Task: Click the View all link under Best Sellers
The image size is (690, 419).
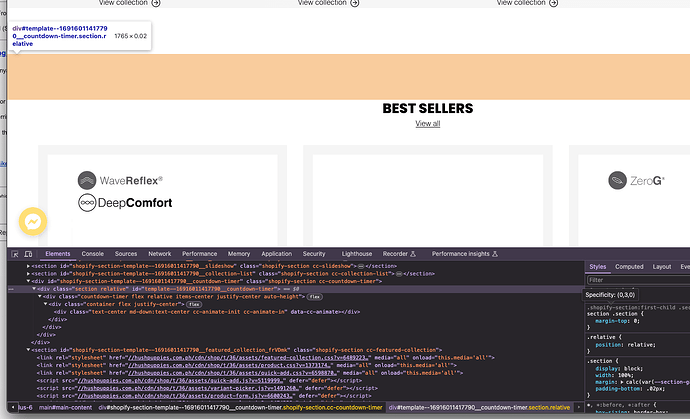Action: point(428,124)
